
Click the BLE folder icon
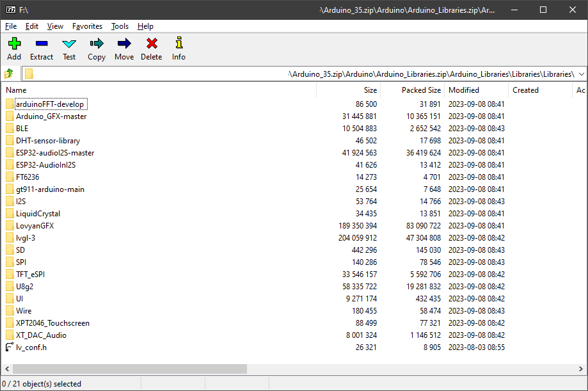(x=10, y=129)
